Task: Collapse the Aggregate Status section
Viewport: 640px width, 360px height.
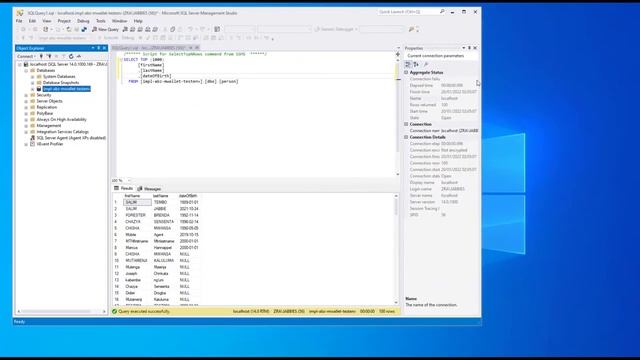Action: tap(406, 72)
